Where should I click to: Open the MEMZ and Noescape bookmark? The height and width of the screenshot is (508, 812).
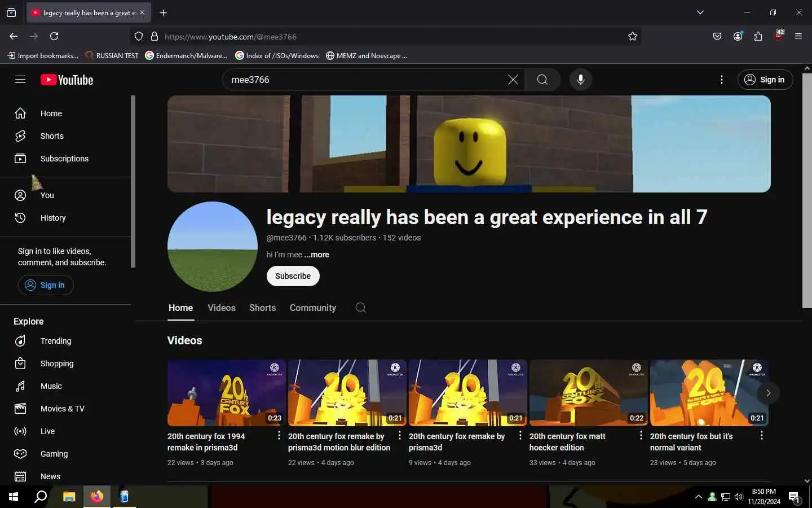pos(367,55)
